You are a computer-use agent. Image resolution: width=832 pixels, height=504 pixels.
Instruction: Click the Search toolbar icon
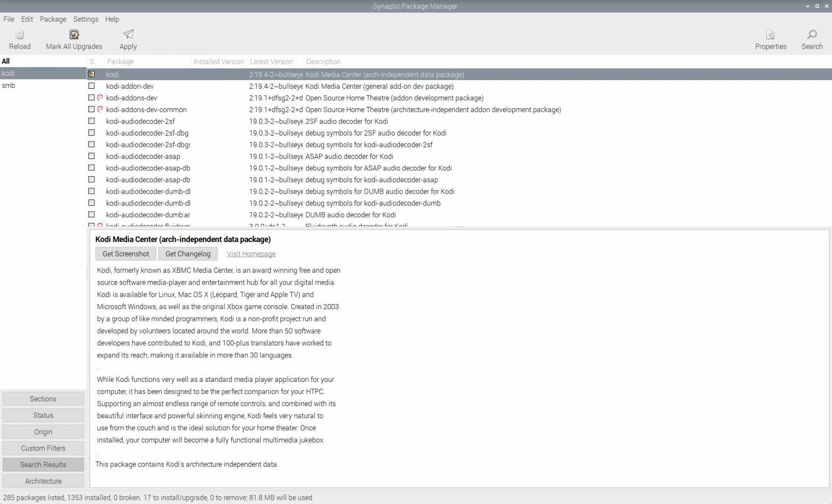click(812, 34)
